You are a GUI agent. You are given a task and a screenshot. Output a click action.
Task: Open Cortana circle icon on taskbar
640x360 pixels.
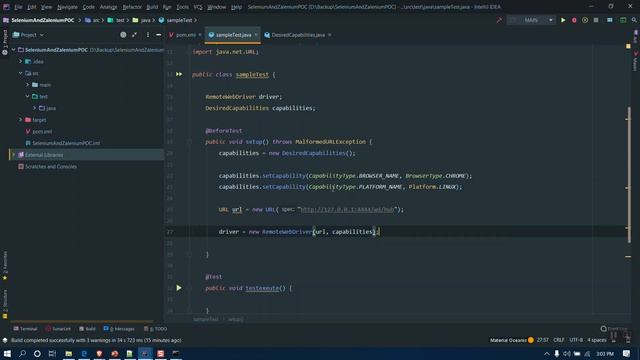[x=37, y=353]
